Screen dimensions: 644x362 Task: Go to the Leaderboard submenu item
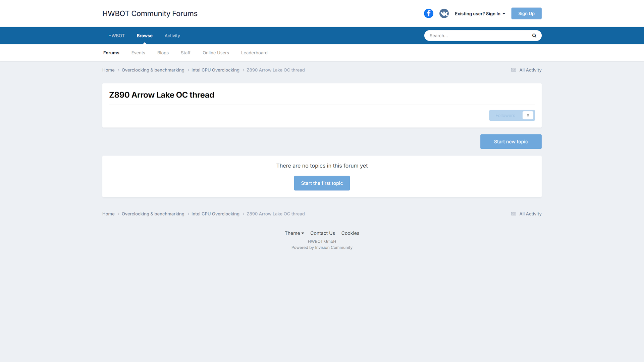pyautogui.click(x=254, y=53)
